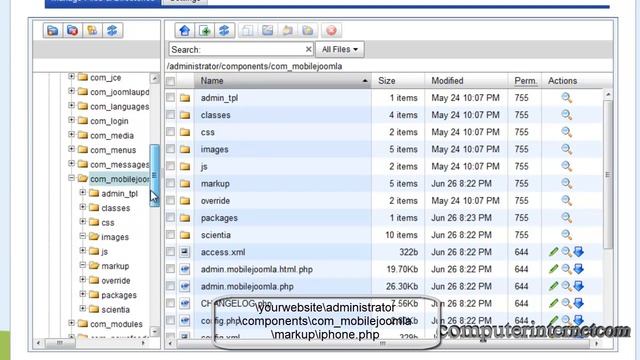This screenshot has height=360, width=640.
Task: Download admin.mobilejoomla.php with arrow icon
Action: click(x=578, y=286)
